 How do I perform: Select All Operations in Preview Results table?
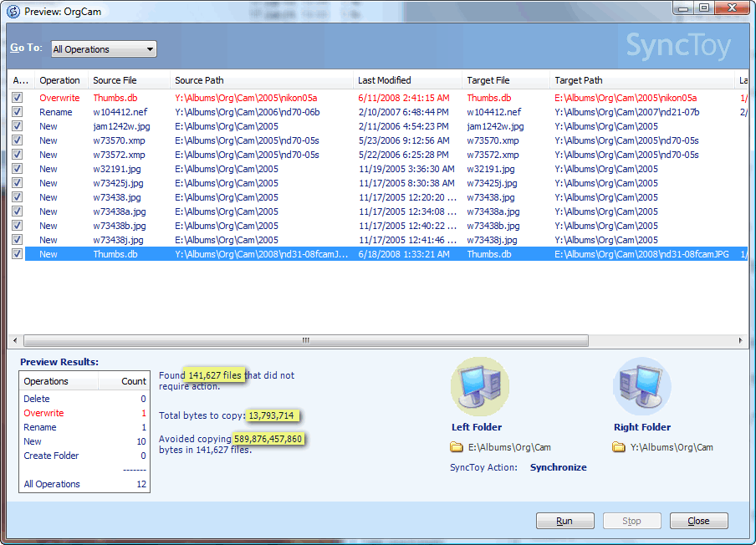pyautogui.click(x=52, y=484)
